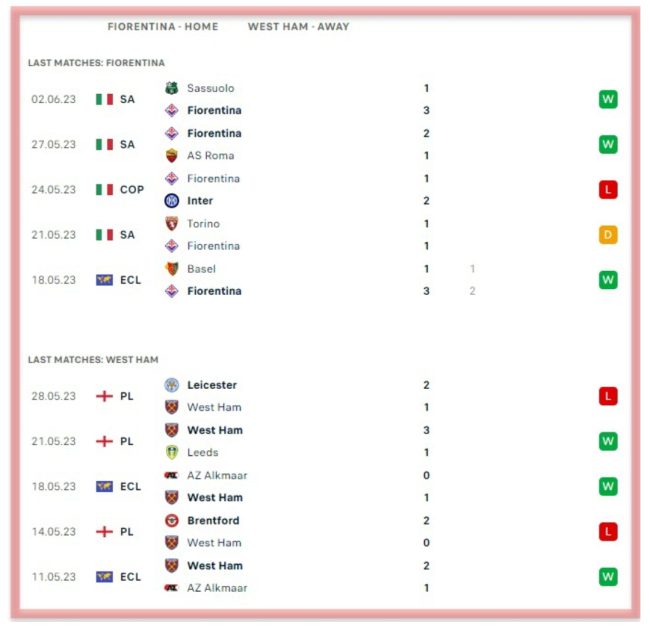Click the red L badge for Inter match
The width and height of the screenshot is (650, 628).
pos(608,189)
